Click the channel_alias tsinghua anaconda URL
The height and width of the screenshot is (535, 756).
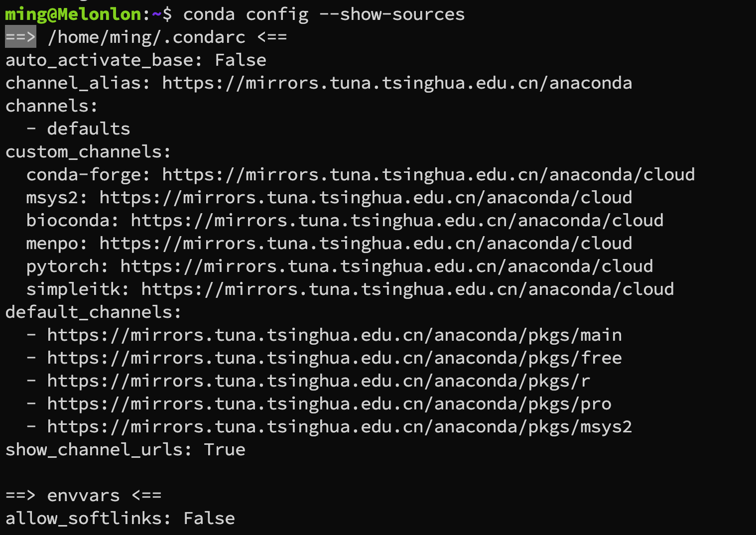click(x=397, y=83)
